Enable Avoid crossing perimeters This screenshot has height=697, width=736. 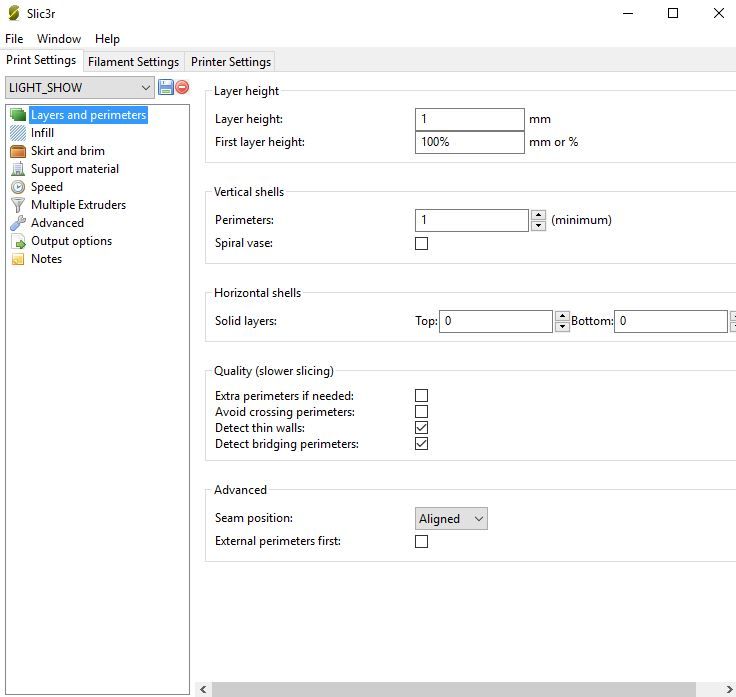[422, 412]
